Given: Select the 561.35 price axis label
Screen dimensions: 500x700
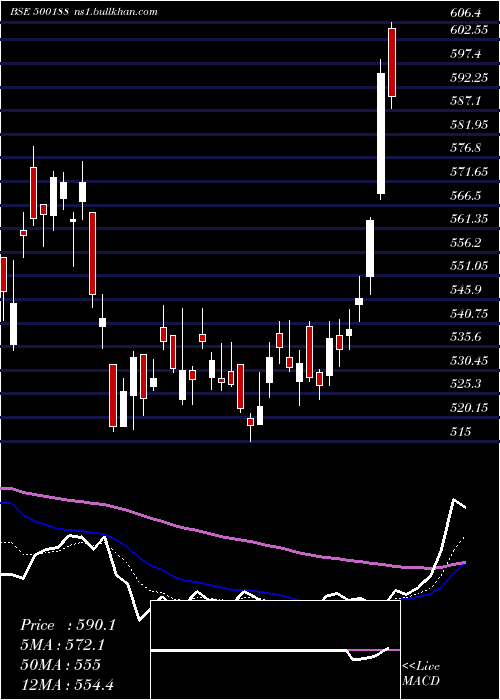Looking at the screenshot, I should click(x=469, y=219).
